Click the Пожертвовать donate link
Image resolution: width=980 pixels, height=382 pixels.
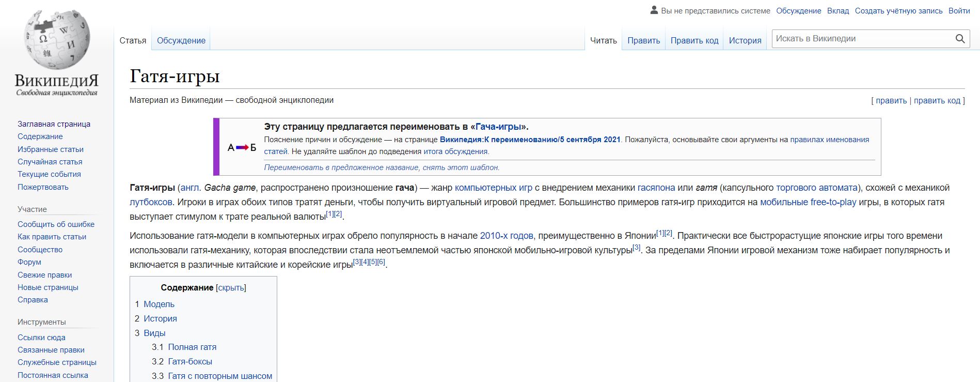[x=43, y=187]
